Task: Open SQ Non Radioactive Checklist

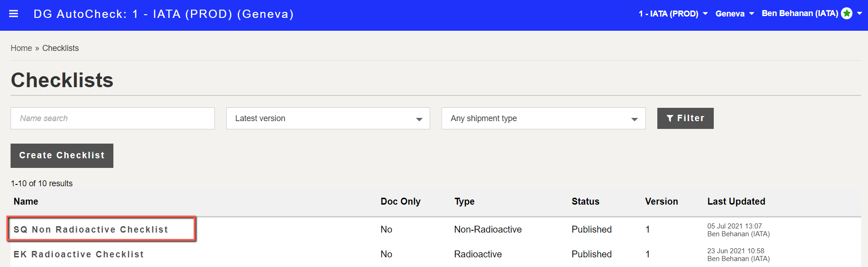Action: pos(91,229)
